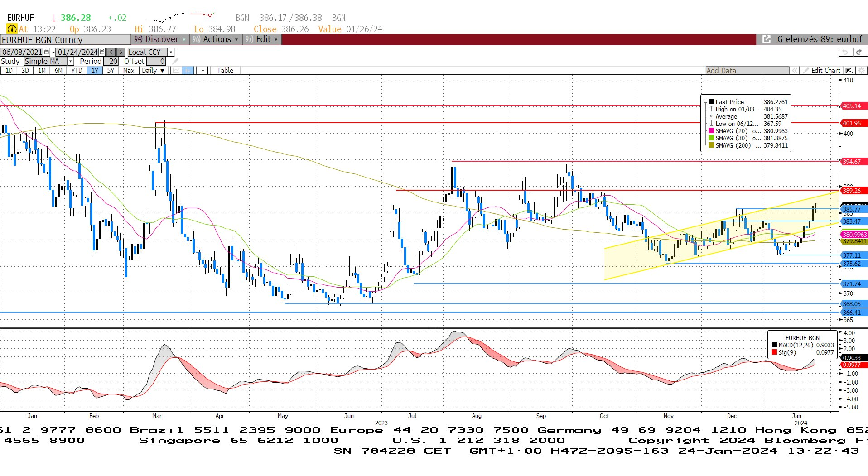Open G elemzés 89: eurhuf title
Screen dimensions: 868x476
pos(820,39)
